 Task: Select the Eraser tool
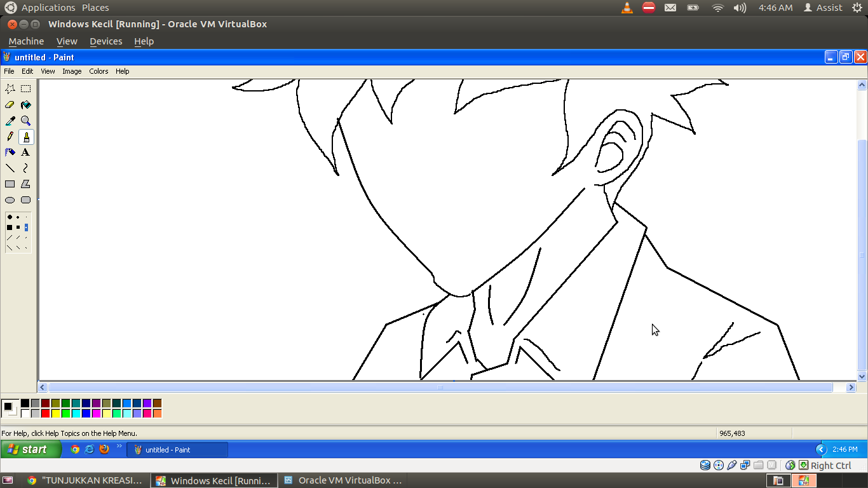pos(10,105)
